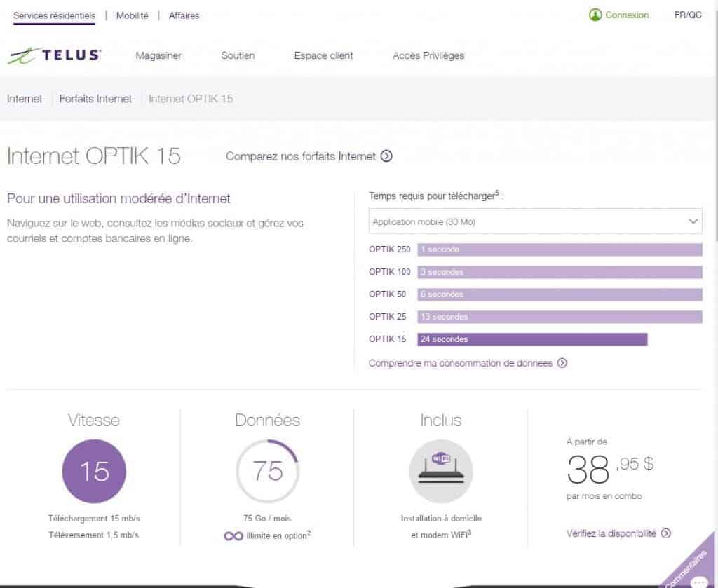Click the Internet OPTIK 15 breadcrumb text
The height and width of the screenshot is (588, 718).
191,99
